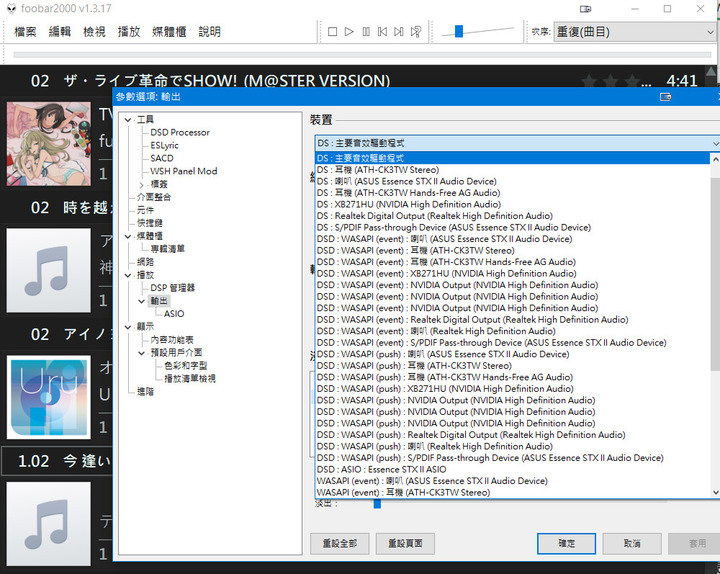Click the seekbar in the main window
This screenshot has height=574, width=720.
362,55
